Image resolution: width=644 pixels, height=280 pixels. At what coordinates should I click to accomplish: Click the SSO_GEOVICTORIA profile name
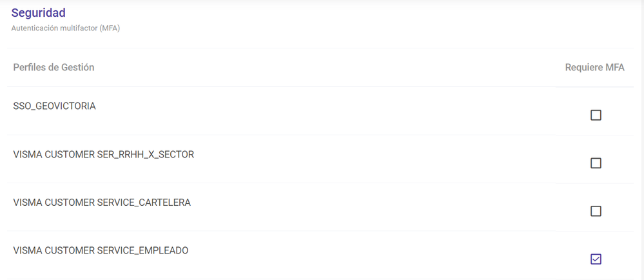pyautogui.click(x=54, y=106)
